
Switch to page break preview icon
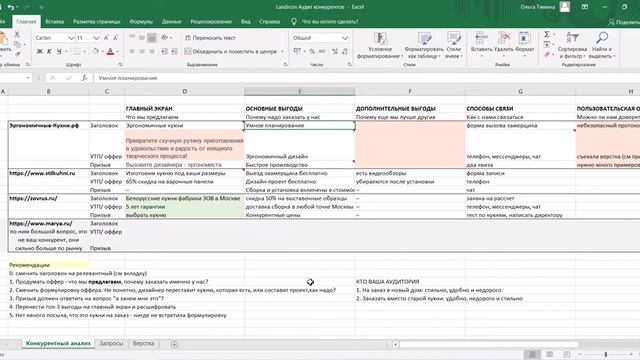567,354
